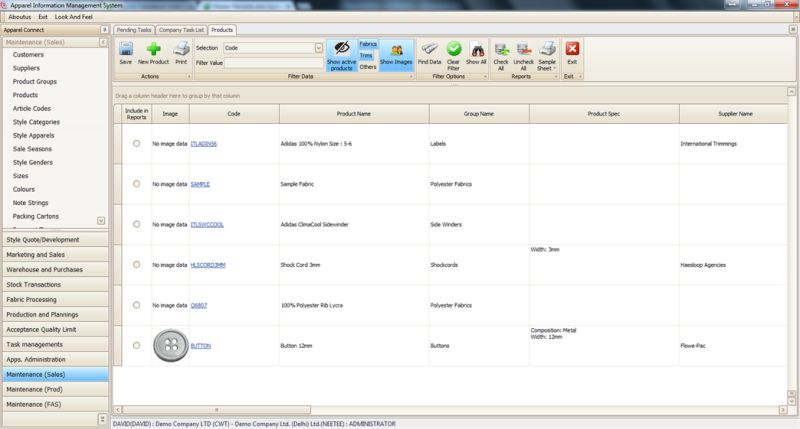Open the Sample Sheet printer icon
Viewport: 800px width, 429px height.
(547, 49)
